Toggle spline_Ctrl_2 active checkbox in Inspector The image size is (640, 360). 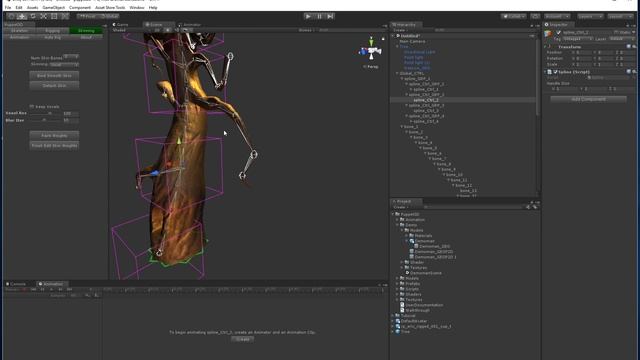558,32
